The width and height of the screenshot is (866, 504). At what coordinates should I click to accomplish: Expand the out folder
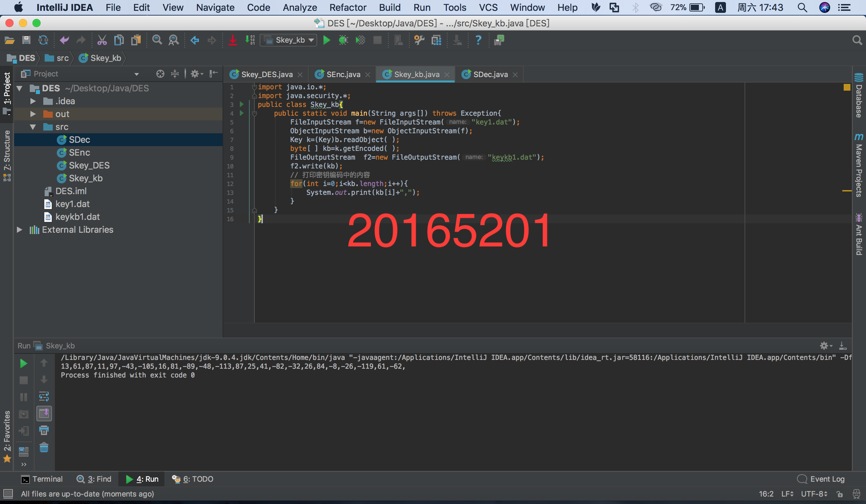(33, 114)
